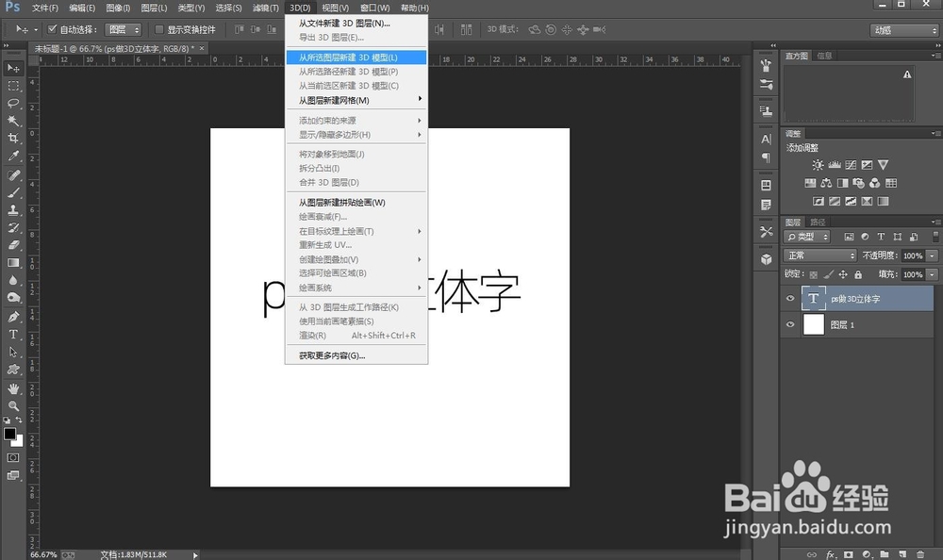Click the foreground color swatch
The image size is (943, 560).
(11, 435)
